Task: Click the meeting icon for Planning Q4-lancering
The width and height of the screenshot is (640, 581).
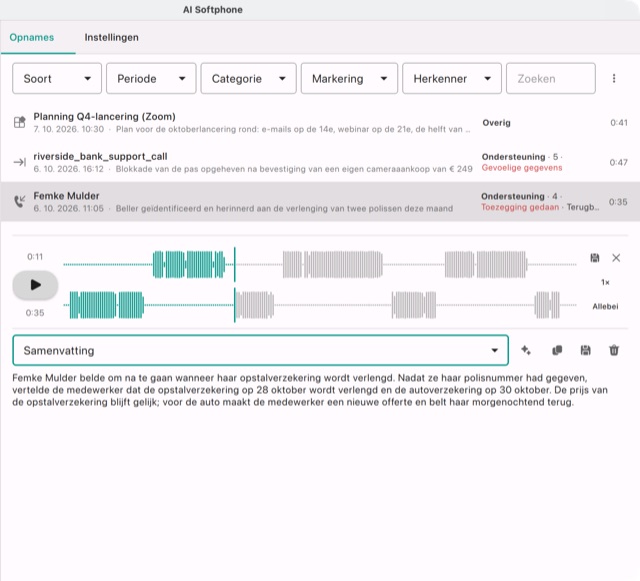Action: pyautogui.click(x=20, y=122)
